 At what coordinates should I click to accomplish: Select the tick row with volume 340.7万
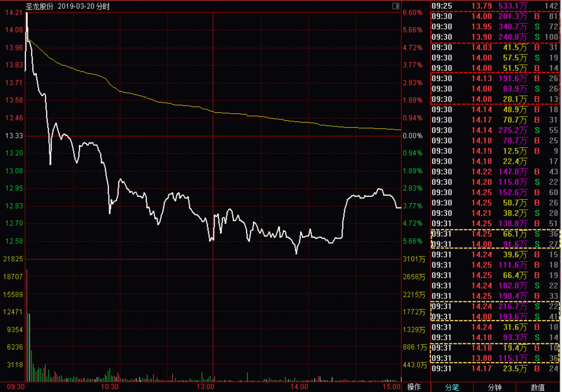[x=495, y=27]
